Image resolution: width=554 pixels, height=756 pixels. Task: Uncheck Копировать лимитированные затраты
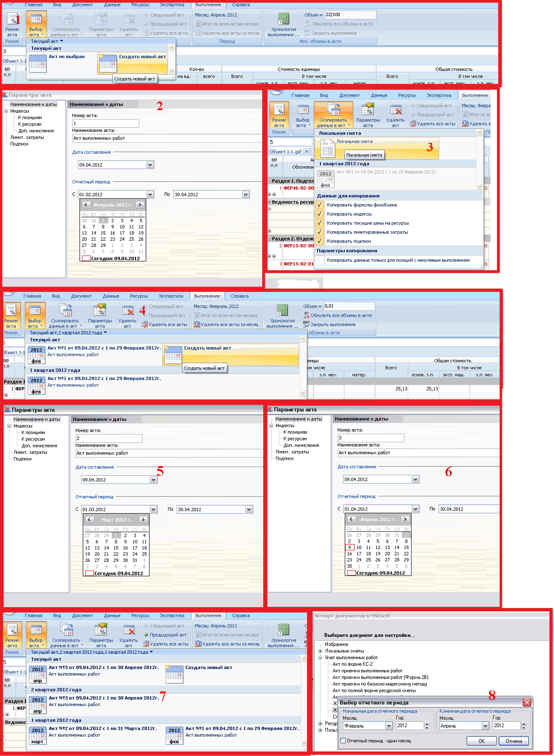tap(320, 232)
